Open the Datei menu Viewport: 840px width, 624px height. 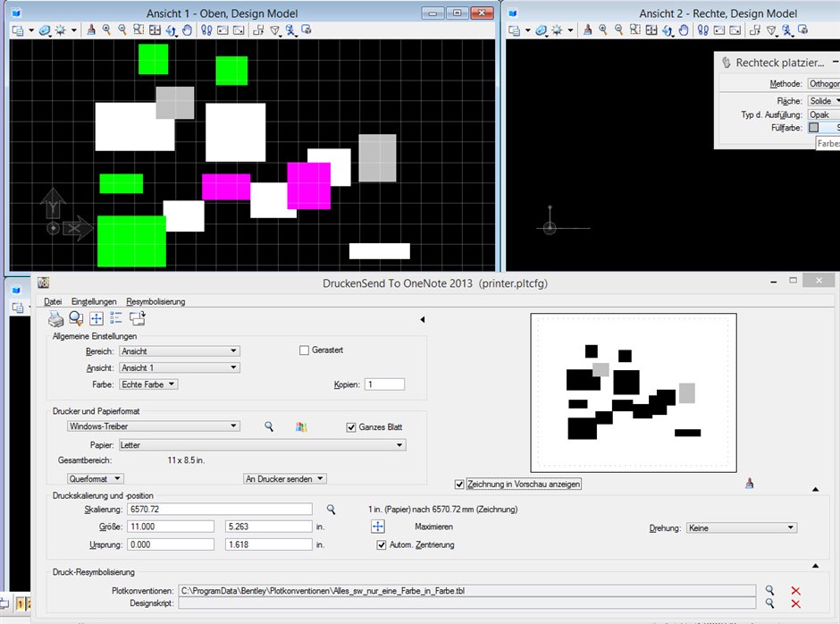(53, 301)
